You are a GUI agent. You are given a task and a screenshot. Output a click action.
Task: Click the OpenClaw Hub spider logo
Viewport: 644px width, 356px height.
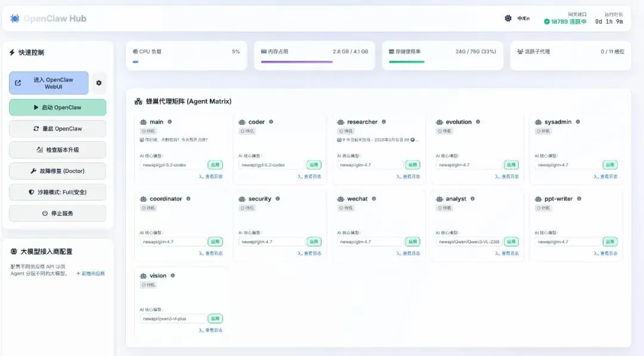(15, 18)
